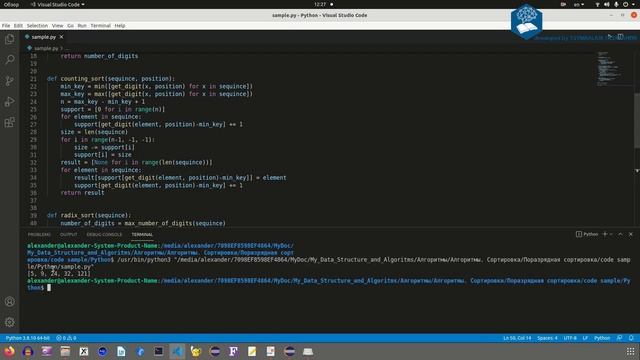Open the File menu

click(x=6, y=25)
